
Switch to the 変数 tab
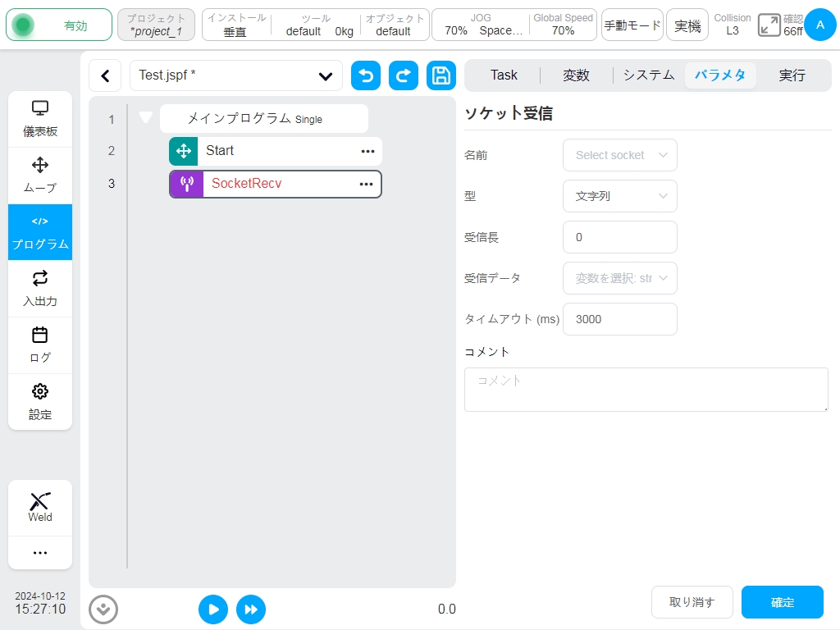[x=577, y=75]
